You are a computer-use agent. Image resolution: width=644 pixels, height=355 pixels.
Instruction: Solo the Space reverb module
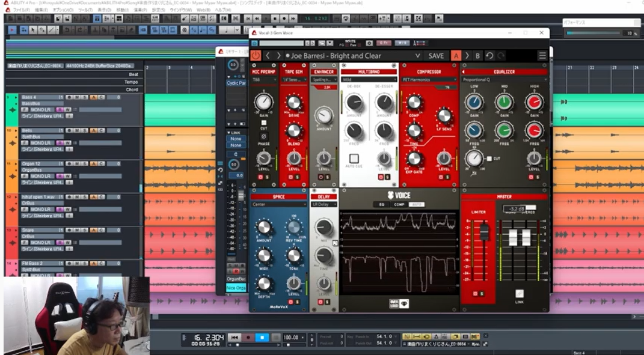pyautogui.click(x=297, y=302)
